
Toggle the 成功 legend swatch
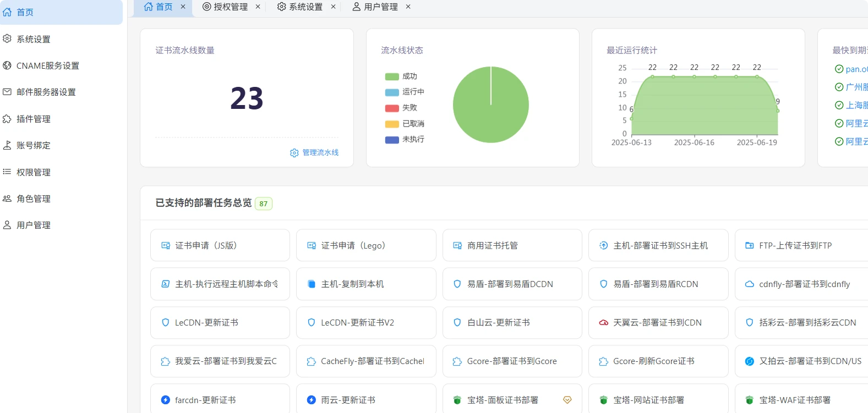pyautogui.click(x=392, y=76)
